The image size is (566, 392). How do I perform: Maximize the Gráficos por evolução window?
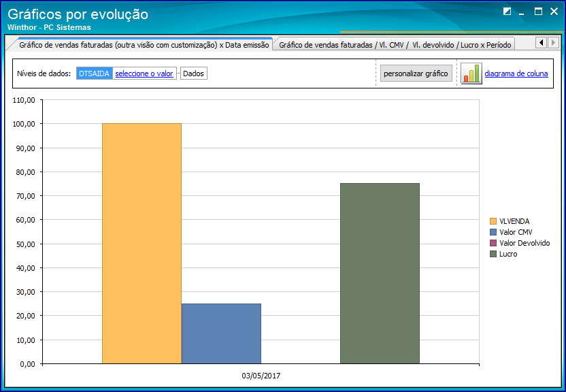[x=538, y=12]
